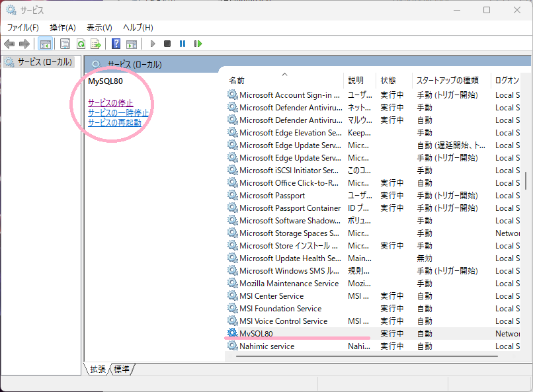Click the Back navigation arrow icon
This screenshot has height=392, width=533.
10,44
